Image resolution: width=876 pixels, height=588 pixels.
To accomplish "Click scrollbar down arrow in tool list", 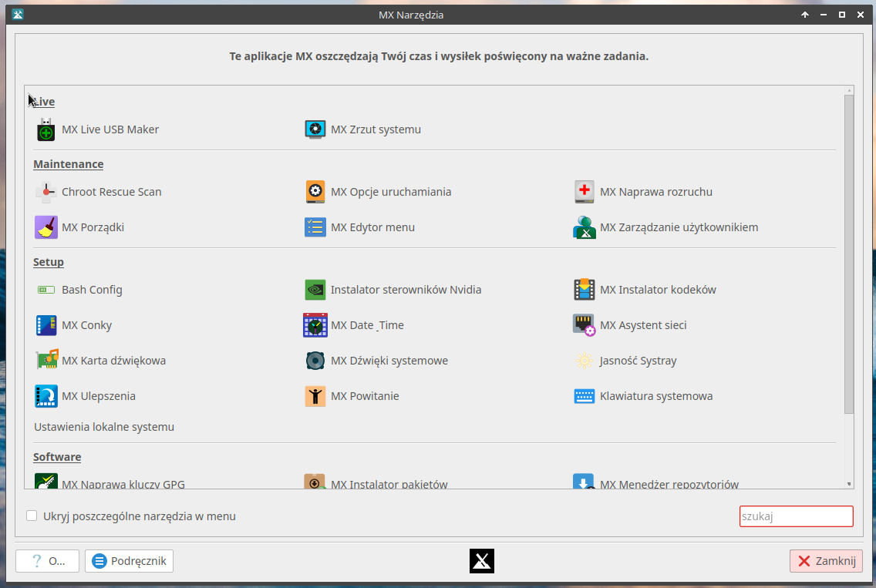I will click(x=849, y=484).
